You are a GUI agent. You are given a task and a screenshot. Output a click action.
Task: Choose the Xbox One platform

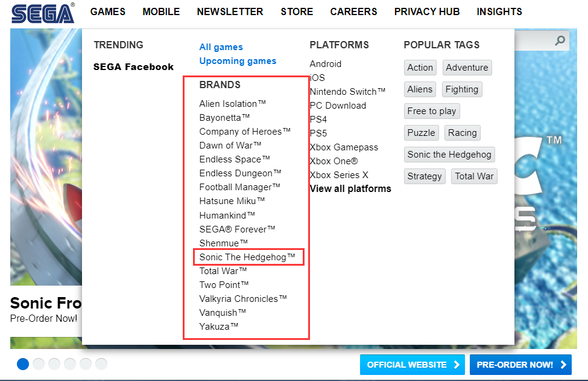(334, 161)
